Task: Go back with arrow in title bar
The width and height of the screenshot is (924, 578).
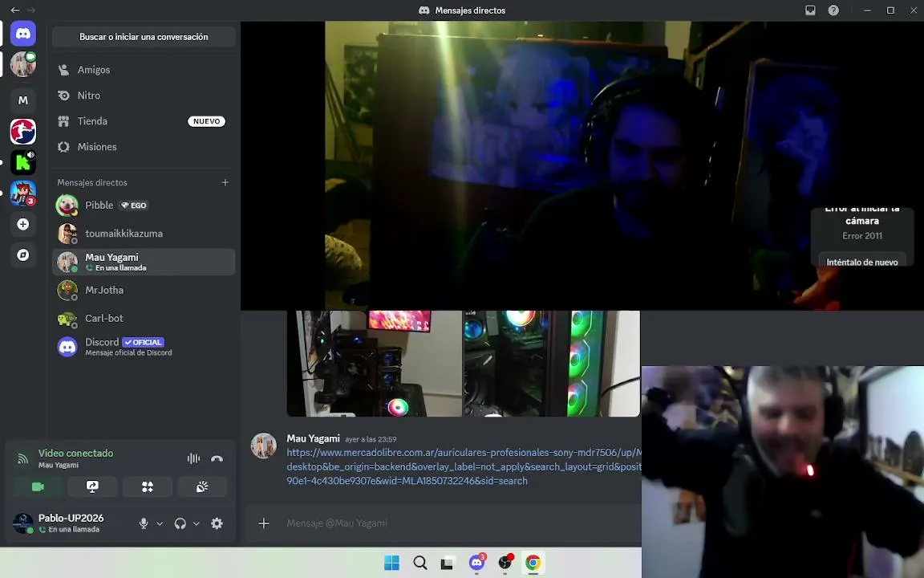Action: coord(14,10)
